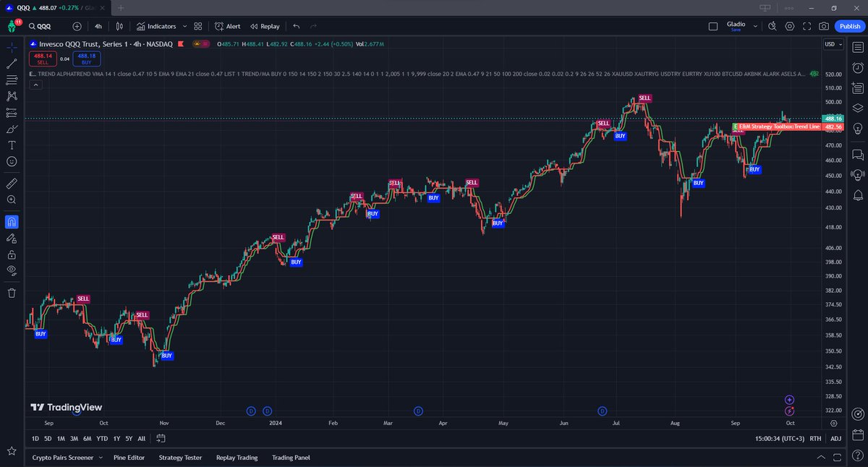Select the All date range
Screen dimensions: 868x467
[141, 439]
